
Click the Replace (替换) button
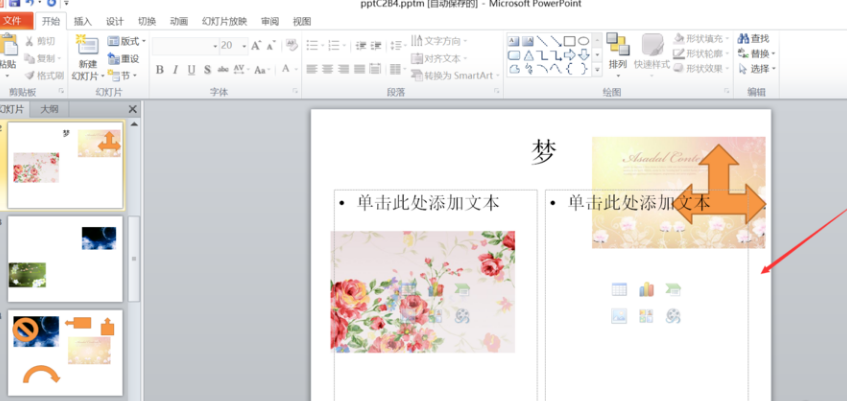click(759, 53)
